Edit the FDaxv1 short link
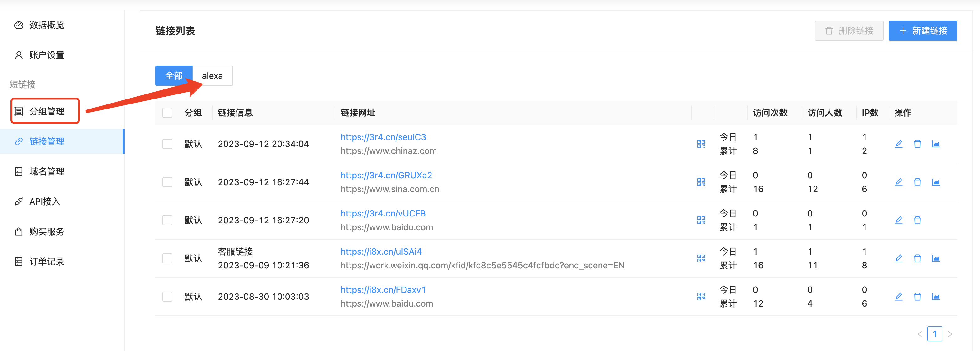The width and height of the screenshot is (980, 351). pyautogui.click(x=898, y=296)
